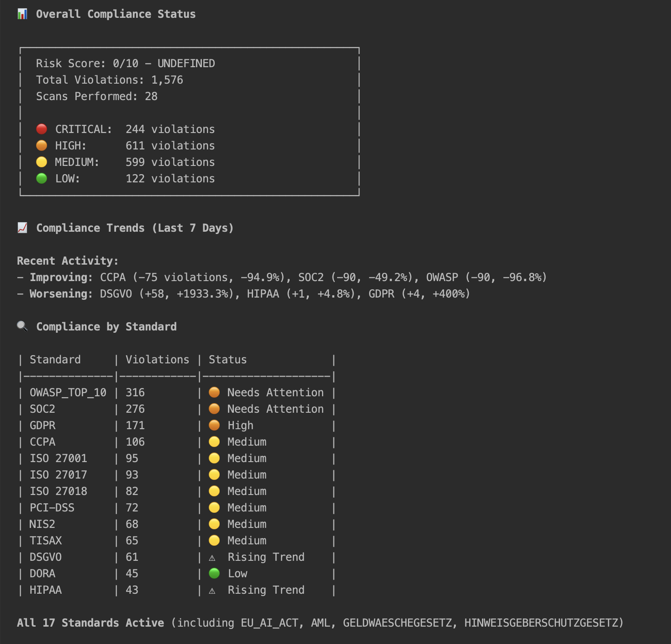671x644 pixels.
Task: Click the 'Violations' column header
Action: [158, 360]
